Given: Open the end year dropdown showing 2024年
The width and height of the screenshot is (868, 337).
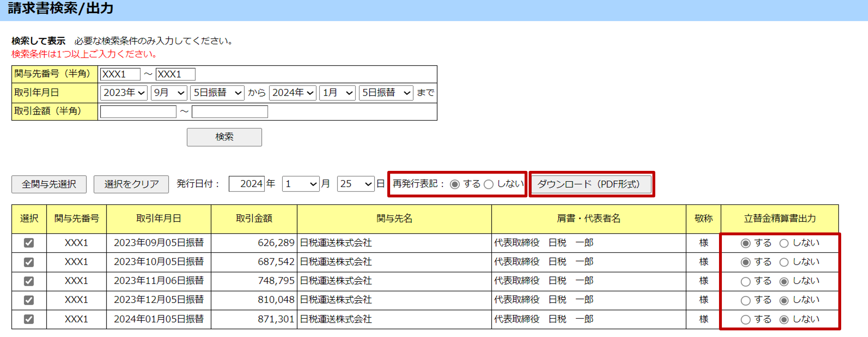Looking at the screenshot, I should [293, 93].
